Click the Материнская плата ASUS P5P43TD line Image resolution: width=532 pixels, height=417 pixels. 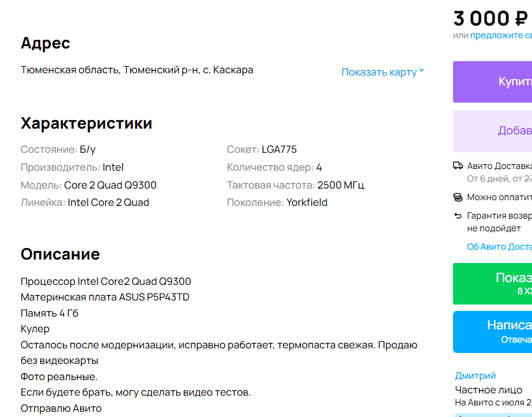tap(105, 297)
